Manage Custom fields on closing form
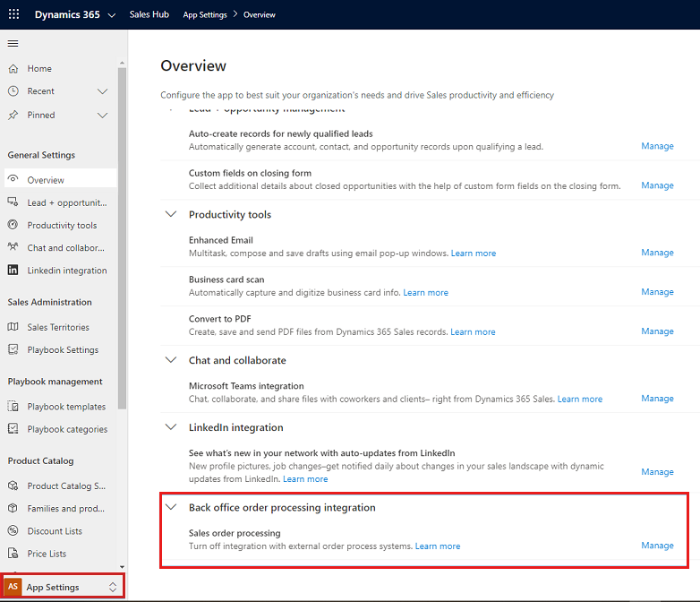700x602 pixels. pos(657,185)
